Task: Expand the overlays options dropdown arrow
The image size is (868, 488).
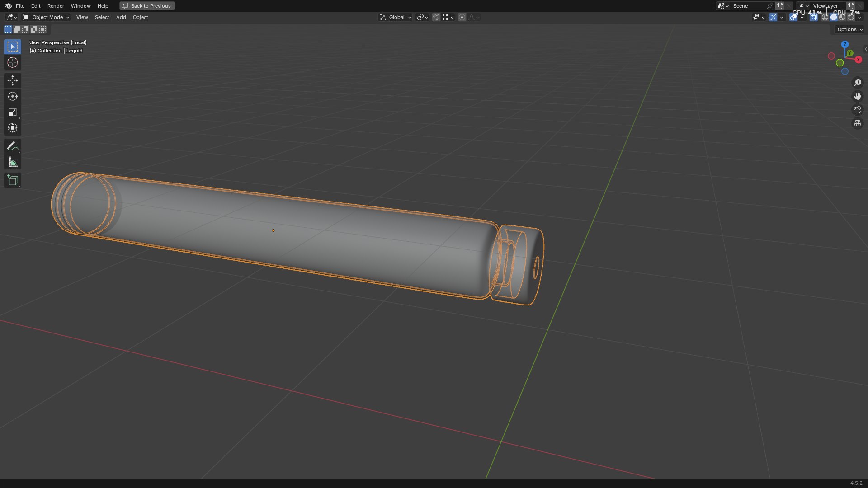Action: [802, 17]
